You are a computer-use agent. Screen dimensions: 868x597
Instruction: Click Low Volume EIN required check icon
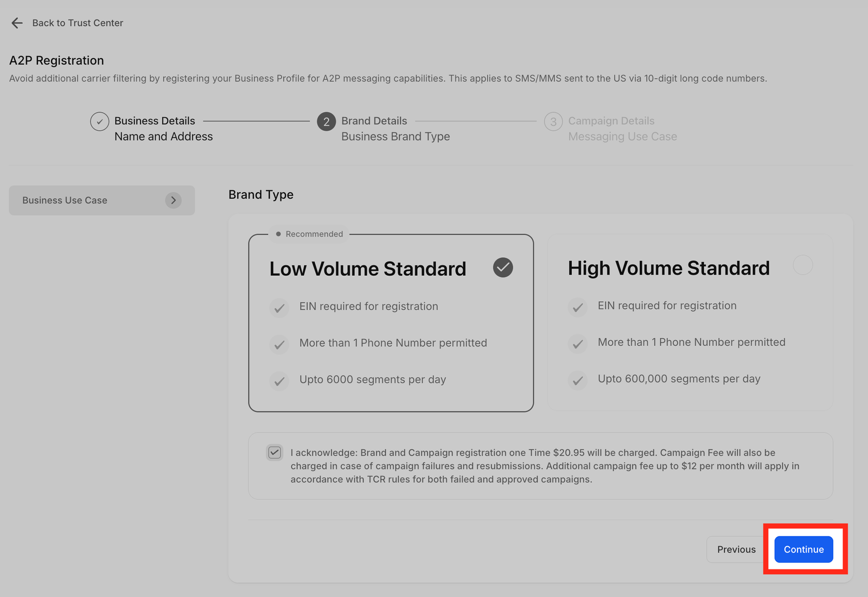coord(279,308)
